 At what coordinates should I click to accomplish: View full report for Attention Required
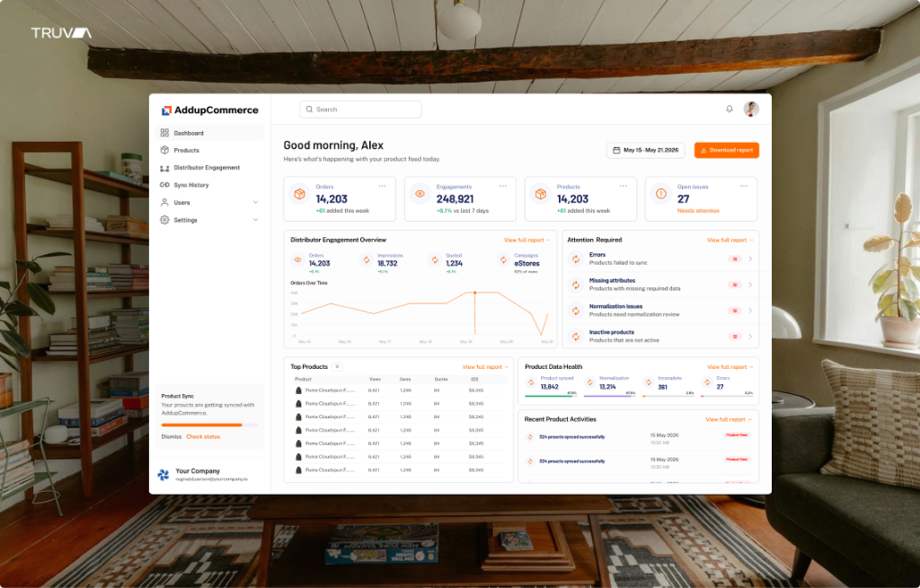tap(730, 241)
